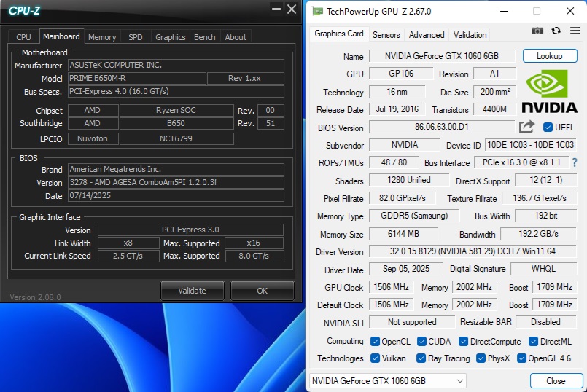Toggle the PhysX checkbox
Viewport: 587px width, 392px height.
click(x=481, y=358)
